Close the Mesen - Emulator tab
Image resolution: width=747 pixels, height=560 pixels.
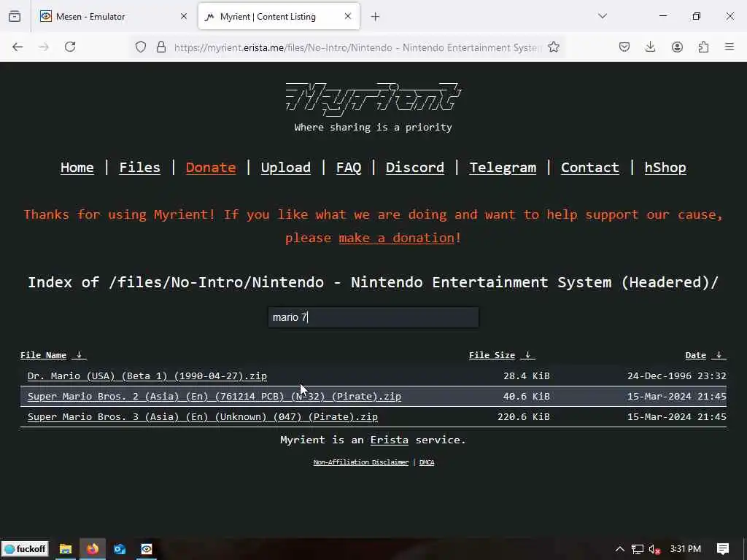[184, 16]
